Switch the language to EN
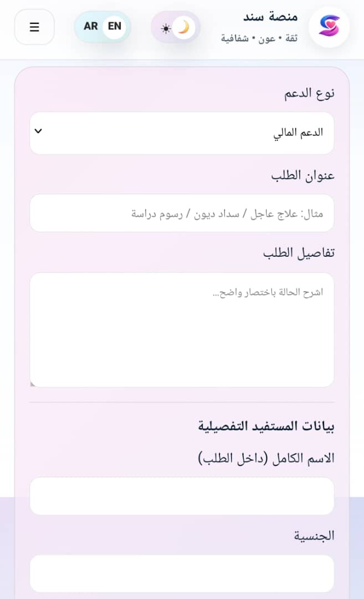 click(114, 26)
